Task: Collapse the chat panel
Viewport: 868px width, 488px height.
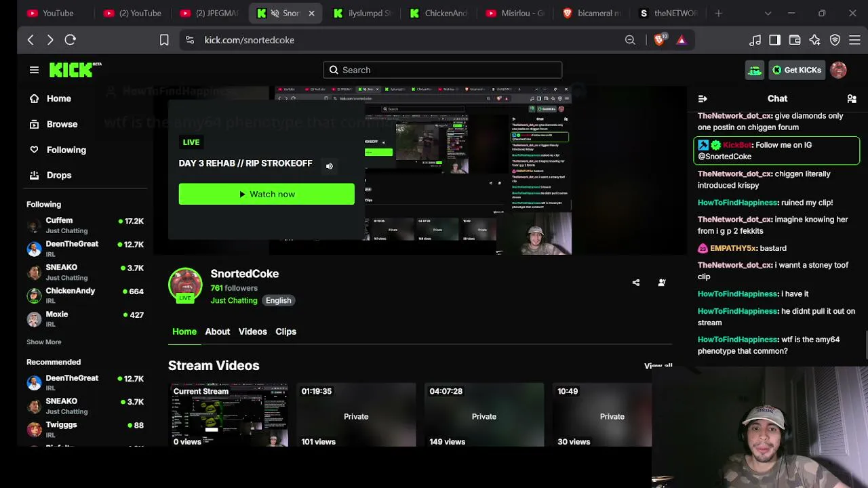Action: tap(703, 99)
